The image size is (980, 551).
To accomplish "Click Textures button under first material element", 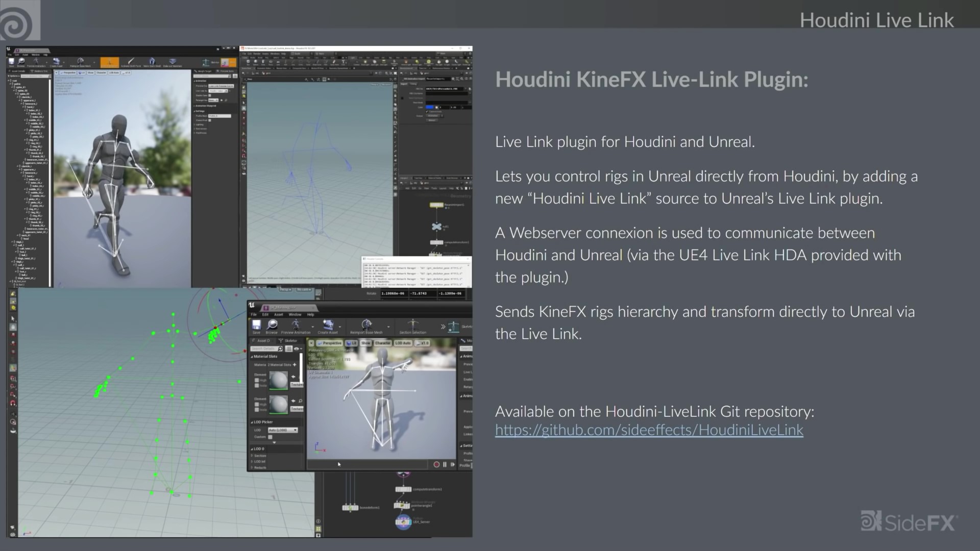I will [297, 384].
